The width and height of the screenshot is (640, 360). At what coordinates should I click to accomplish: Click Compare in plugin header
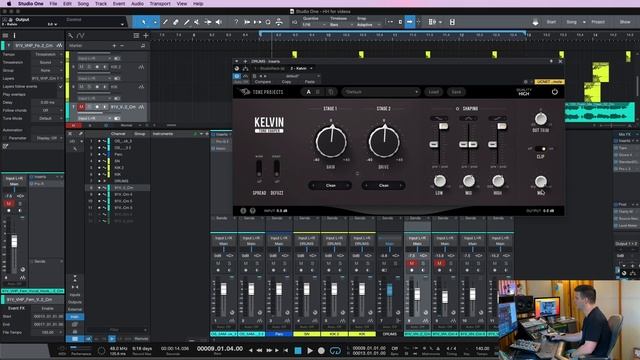coord(263,82)
